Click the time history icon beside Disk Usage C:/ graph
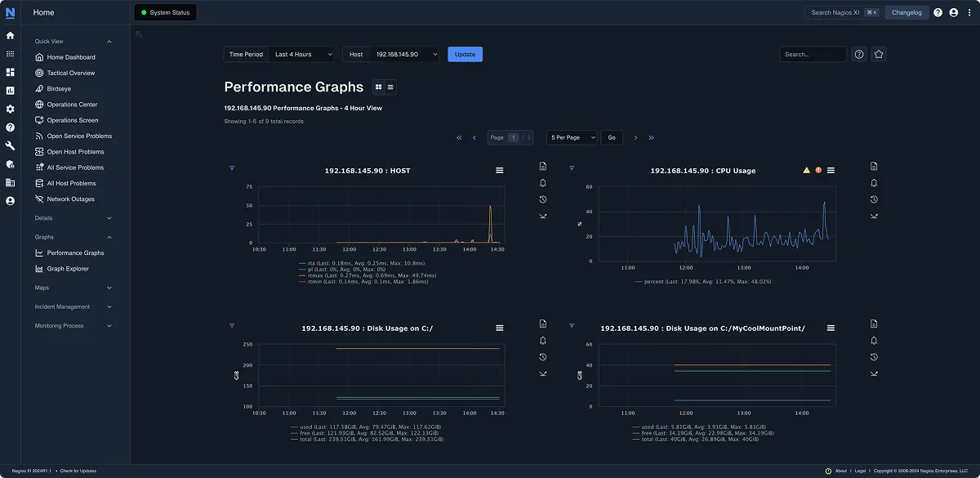 [x=541, y=357]
